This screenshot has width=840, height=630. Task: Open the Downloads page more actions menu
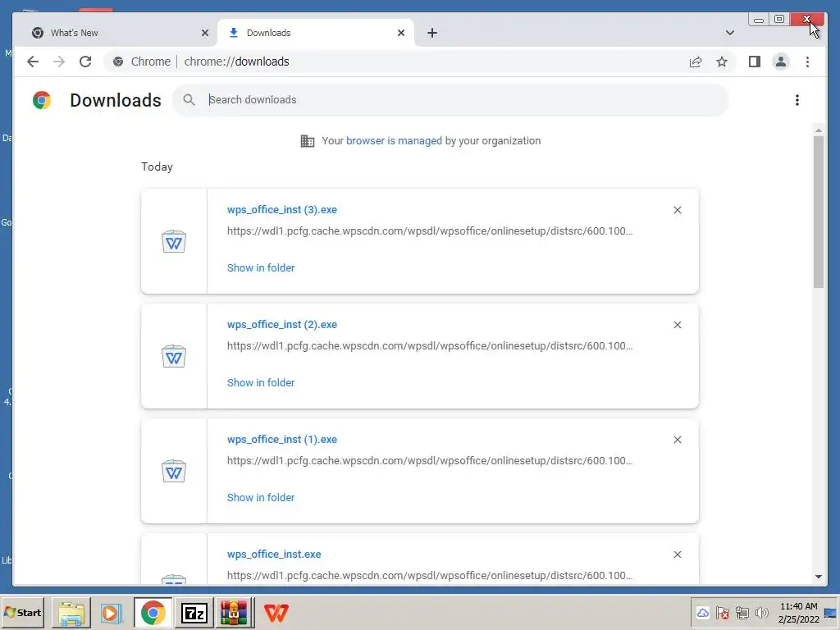[x=797, y=100]
